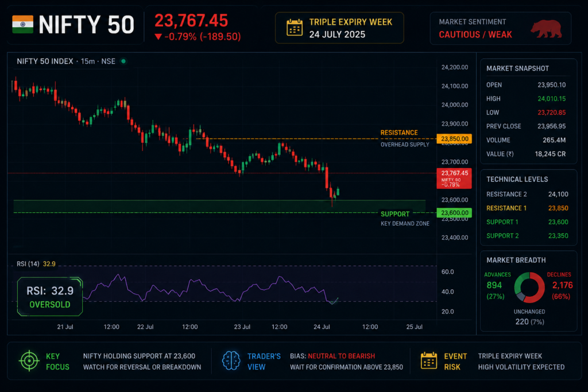Image resolution: width=588 pixels, height=392 pixels.
Task: Click WATCH FOR REVERSAL OR BREAKDOWN text
Action: (142, 367)
